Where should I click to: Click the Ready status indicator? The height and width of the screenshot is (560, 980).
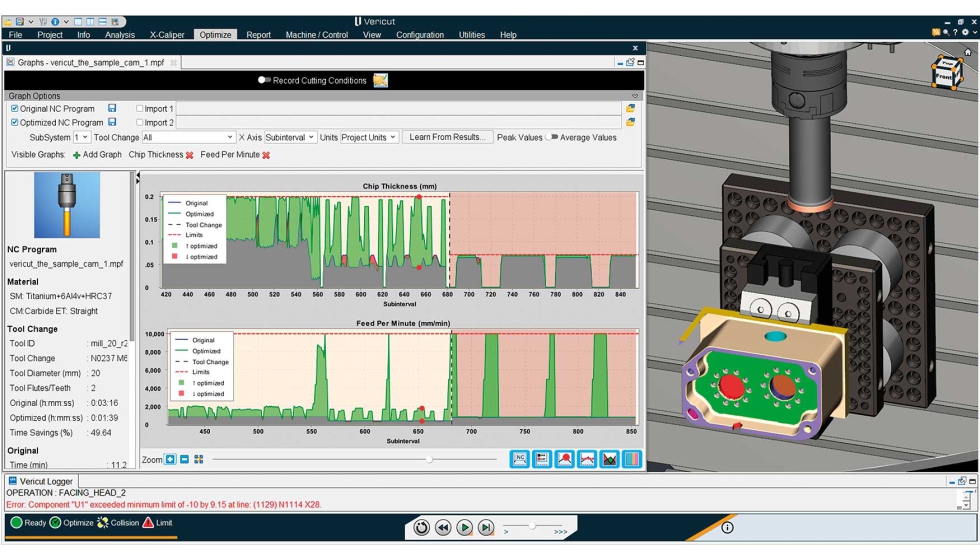(x=28, y=522)
